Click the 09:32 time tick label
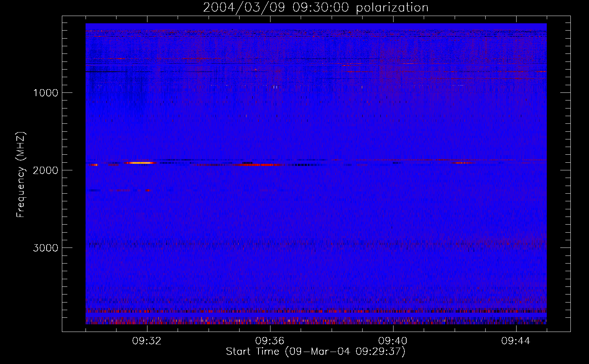The image size is (589, 364). tap(147, 341)
